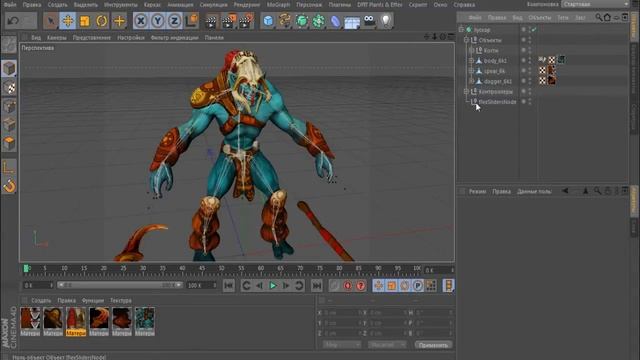Render the active view clapperboard icon
Image resolution: width=640 pixels, height=360 pixels.
[211, 21]
